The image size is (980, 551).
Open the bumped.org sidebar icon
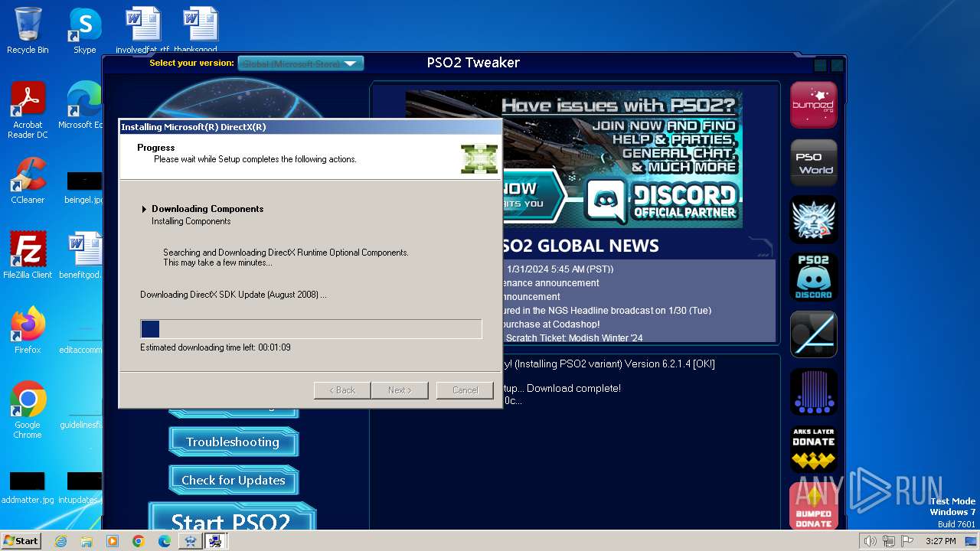coord(813,105)
